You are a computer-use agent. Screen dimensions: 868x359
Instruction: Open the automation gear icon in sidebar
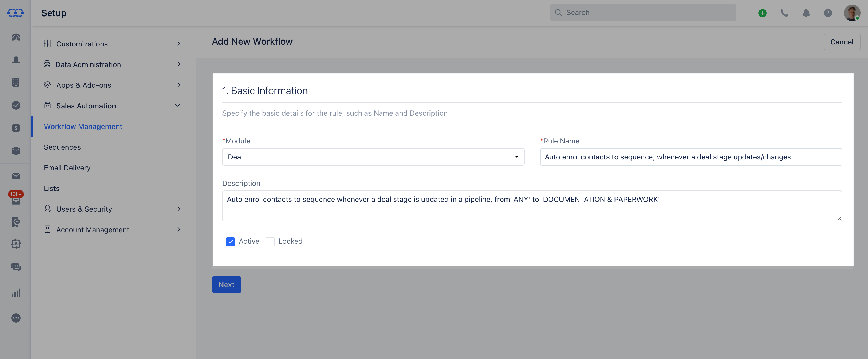coord(16,244)
